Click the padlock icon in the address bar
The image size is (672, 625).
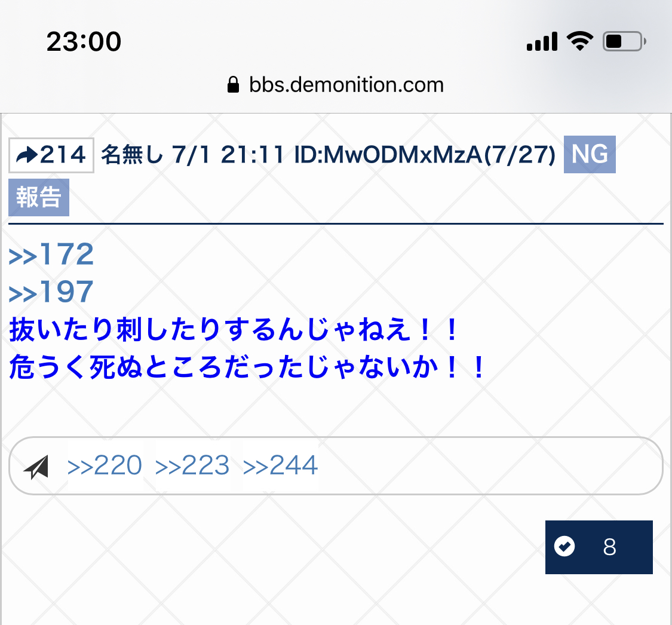coord(233,85)
